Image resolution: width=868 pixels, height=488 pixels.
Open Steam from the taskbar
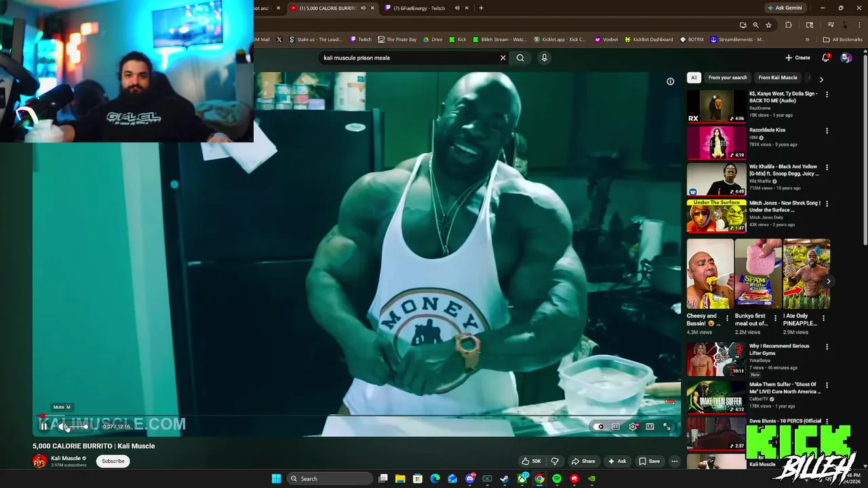point(505,479)
